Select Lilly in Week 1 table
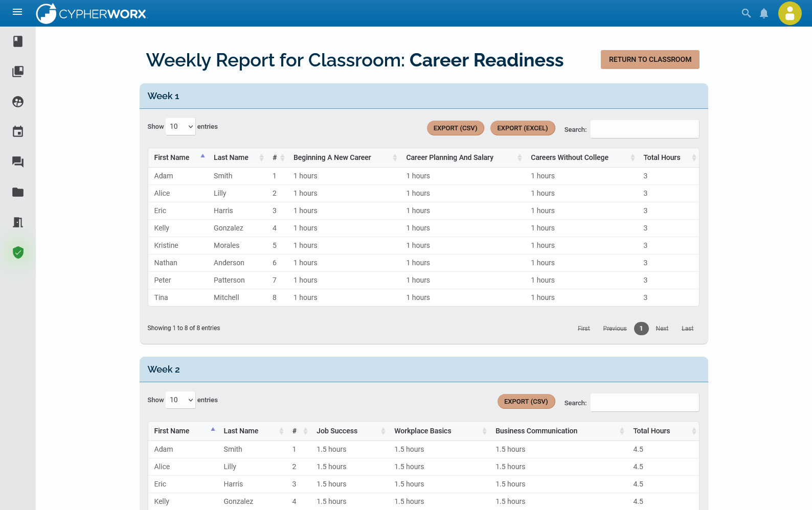The image size is (812, 510). coord(220,193)
